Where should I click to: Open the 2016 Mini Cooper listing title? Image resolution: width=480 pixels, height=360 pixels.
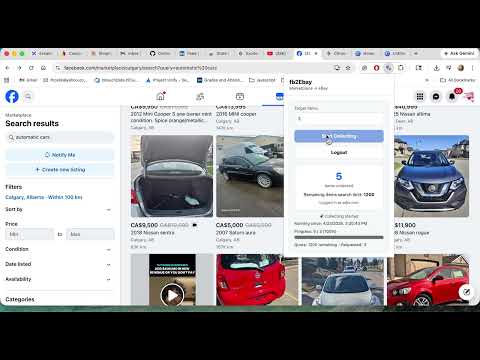[x=236, y=114]
